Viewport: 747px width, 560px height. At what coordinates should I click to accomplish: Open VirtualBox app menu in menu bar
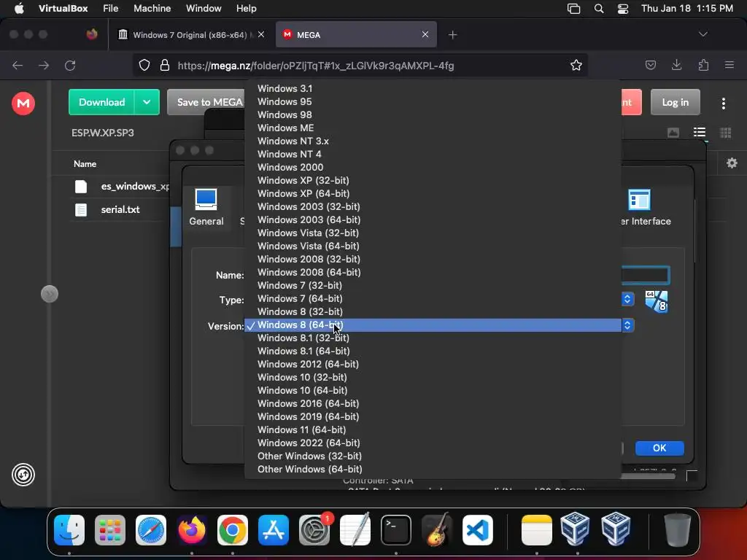tap(63, 8)
